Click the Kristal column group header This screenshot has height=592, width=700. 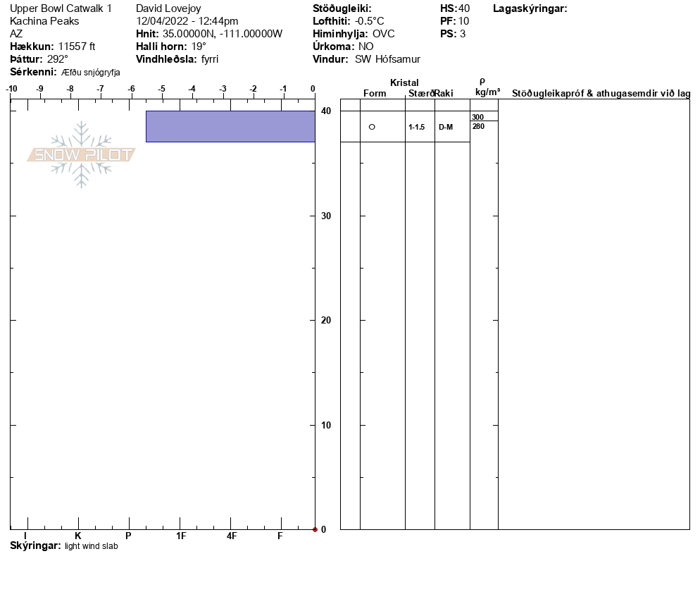pos(404,82)
